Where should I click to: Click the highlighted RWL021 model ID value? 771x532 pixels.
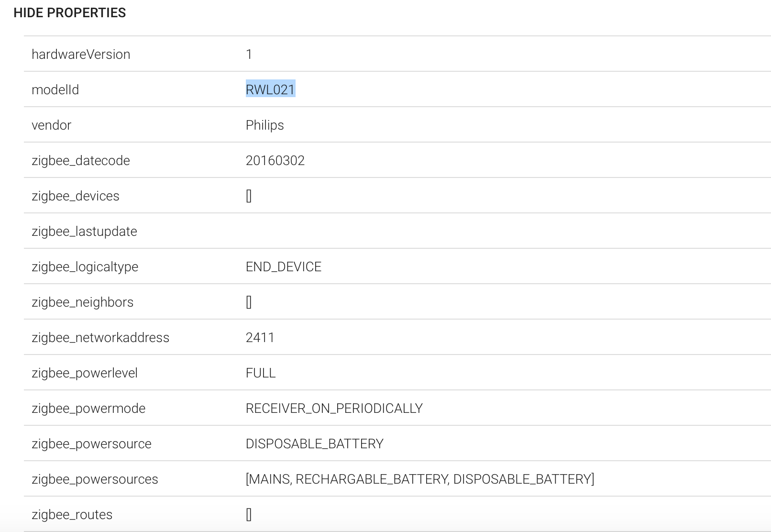tap(270, 89)
